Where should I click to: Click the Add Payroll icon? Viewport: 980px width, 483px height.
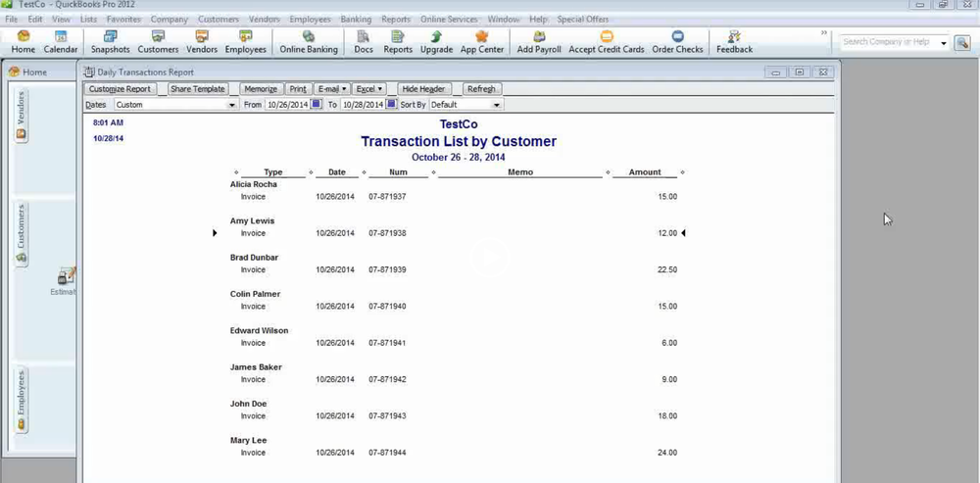tap(539, 42)
